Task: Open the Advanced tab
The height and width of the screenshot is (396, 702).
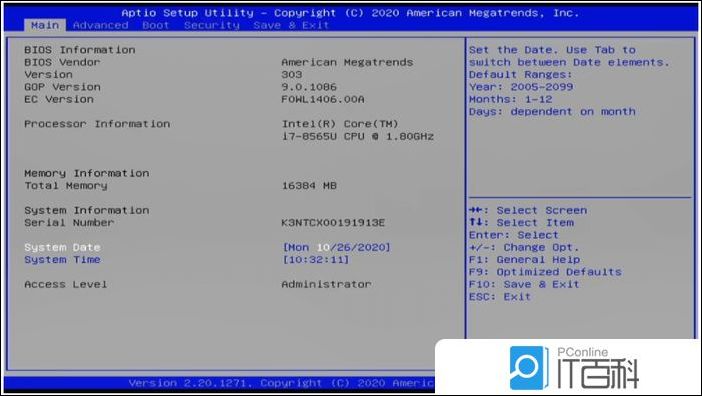Action: (x=100, y=25)
